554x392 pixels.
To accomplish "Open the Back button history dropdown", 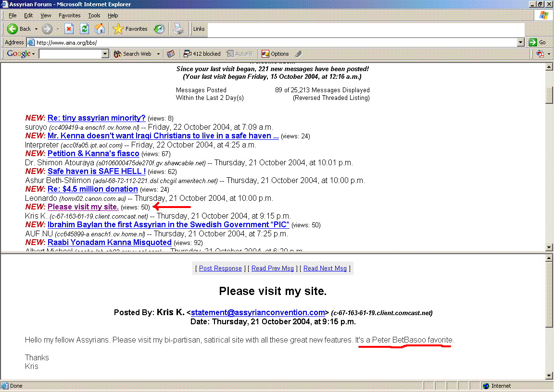I will pos(36,29).
